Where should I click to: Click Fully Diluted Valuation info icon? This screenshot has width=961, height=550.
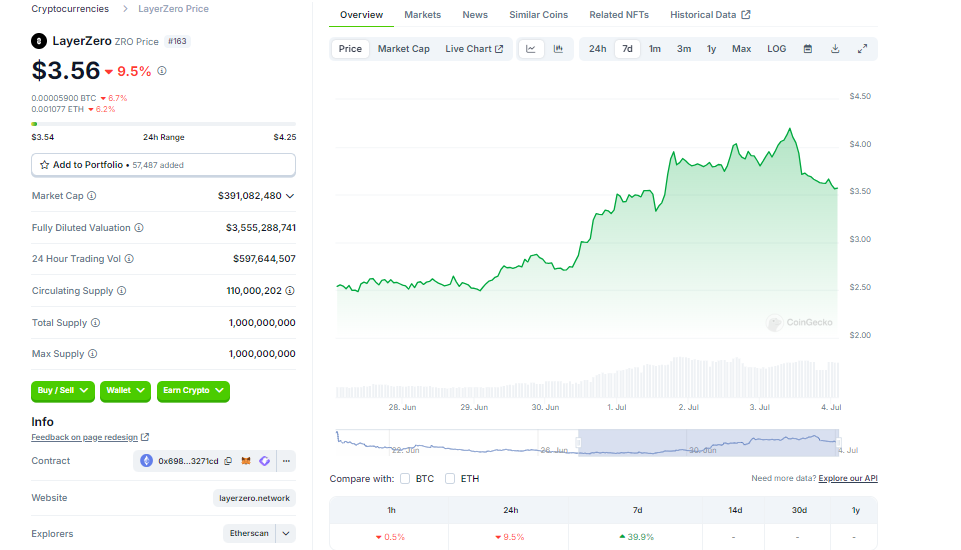pos(139,227)
